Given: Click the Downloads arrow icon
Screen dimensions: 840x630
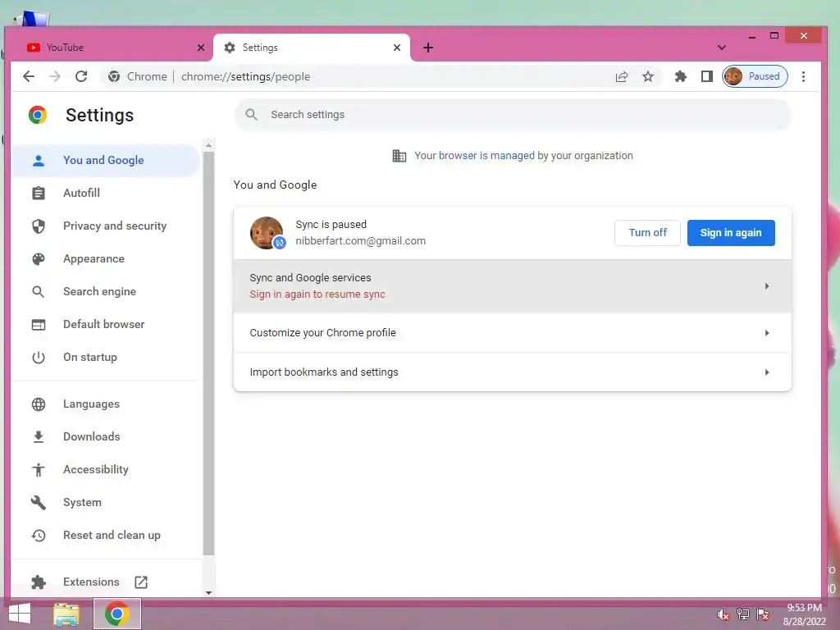Looking at the screenshot, I should click(38, 437).
